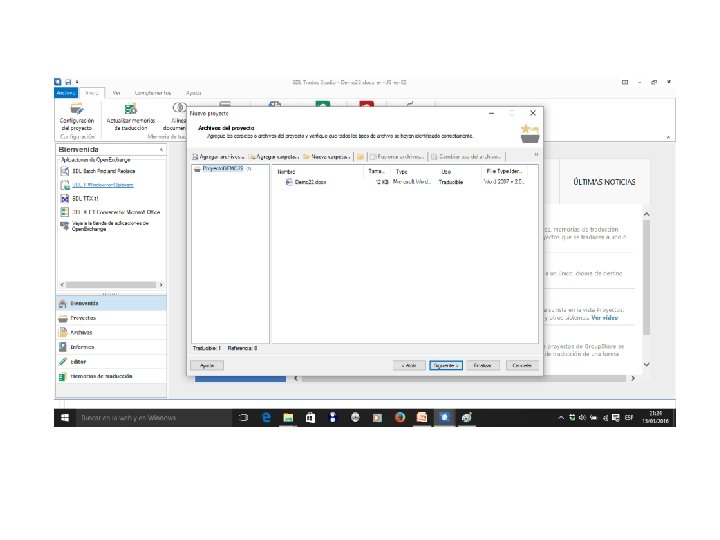Click the Atrás button in dialog

[x=409, y=366]
